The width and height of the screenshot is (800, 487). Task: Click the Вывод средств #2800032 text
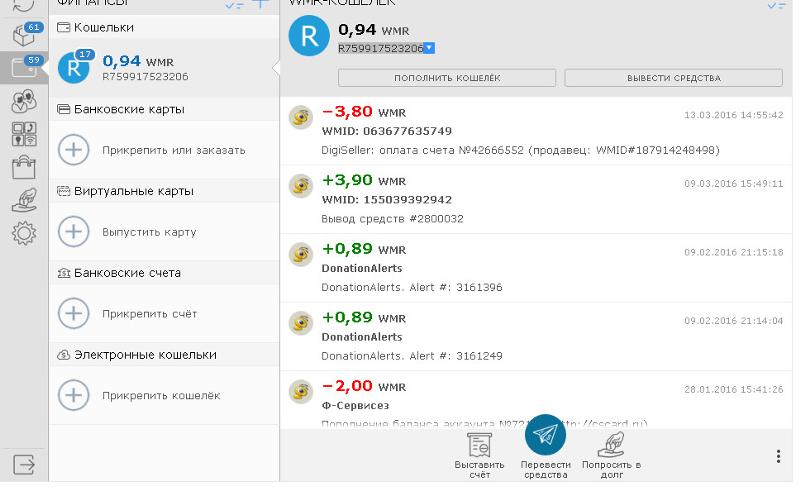pos(392,219)
